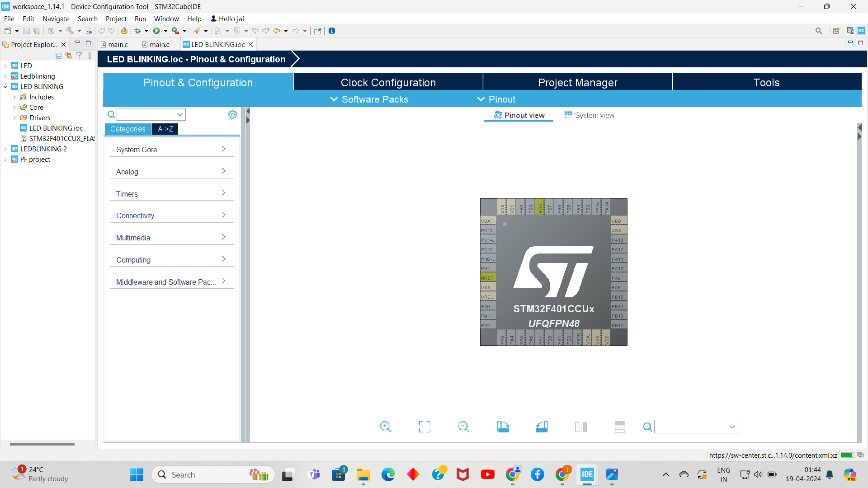Click the peripheral search magnifier icon
Viewport: 868px width, 488px height.
[111, 115]
